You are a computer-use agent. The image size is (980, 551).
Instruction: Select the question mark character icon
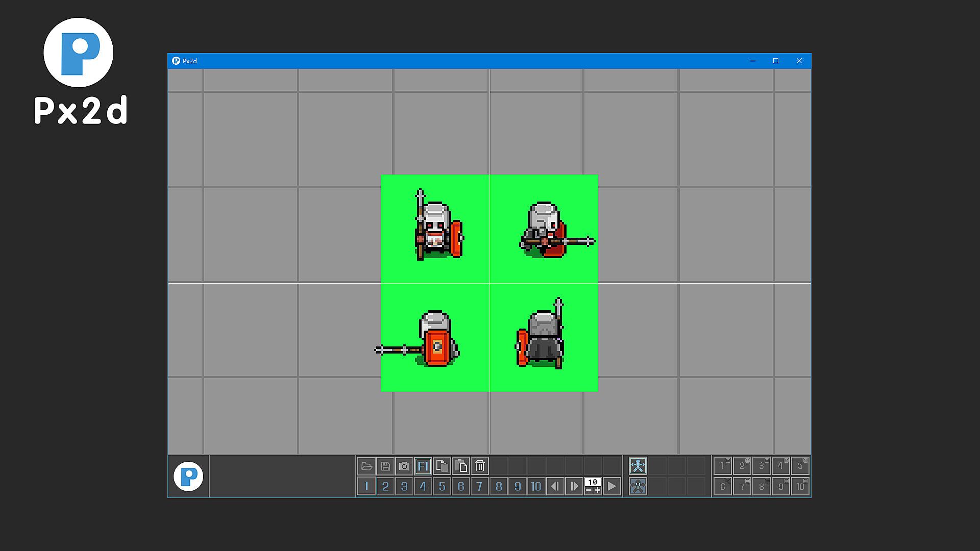tap(638, 486)
